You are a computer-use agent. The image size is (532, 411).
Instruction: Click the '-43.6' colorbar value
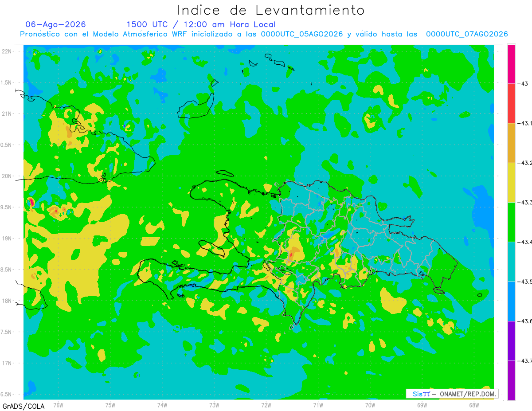[524, 321]
